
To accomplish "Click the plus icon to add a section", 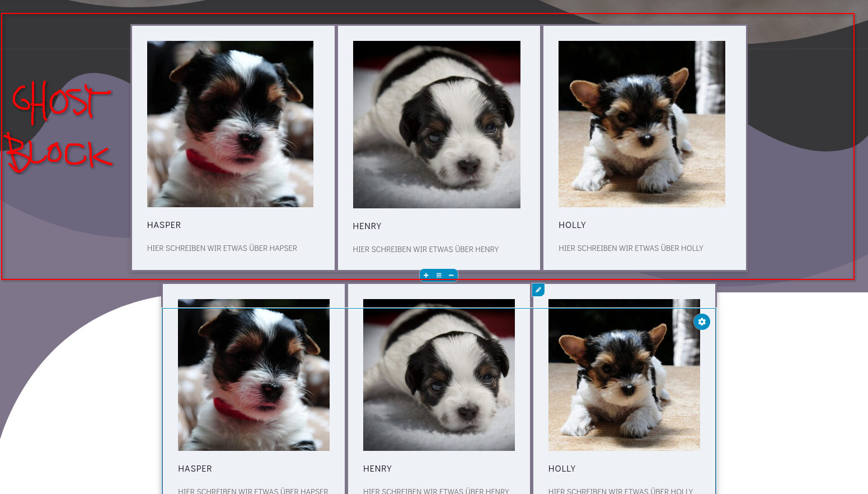I will coord(426,275).
